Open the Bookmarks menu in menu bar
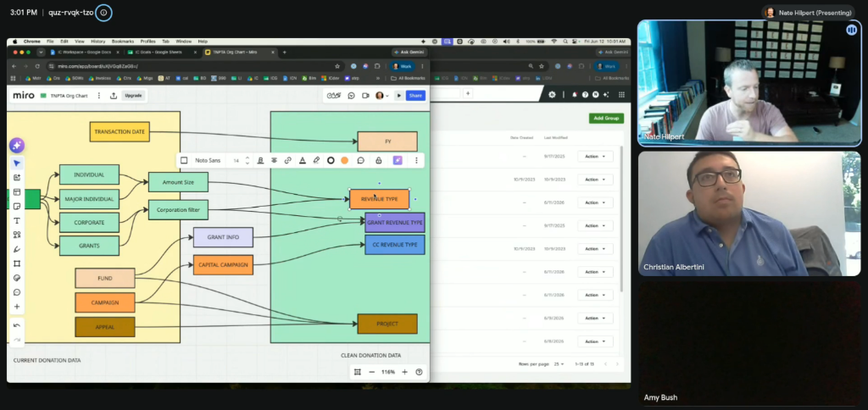The image size is (868, 410). pos(123,42)
